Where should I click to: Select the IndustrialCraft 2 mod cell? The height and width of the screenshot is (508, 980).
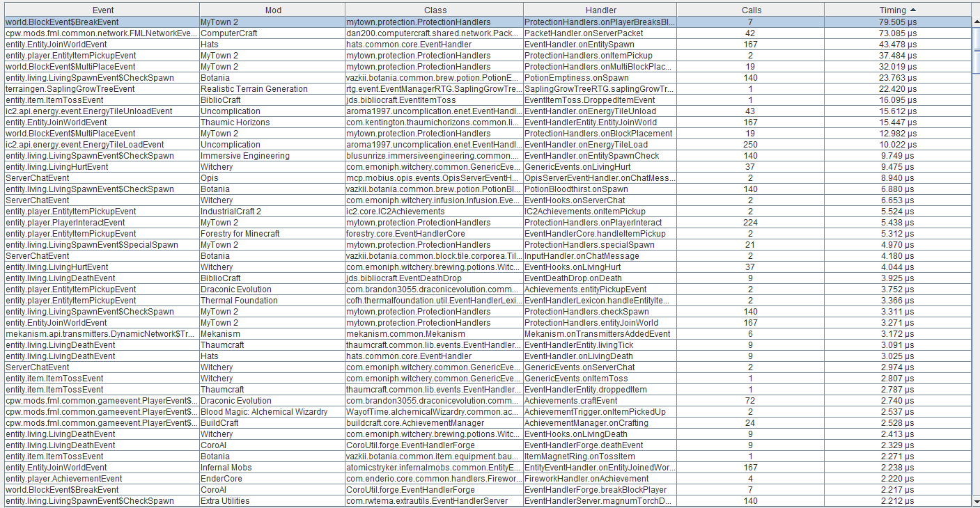tap(272, 212)
